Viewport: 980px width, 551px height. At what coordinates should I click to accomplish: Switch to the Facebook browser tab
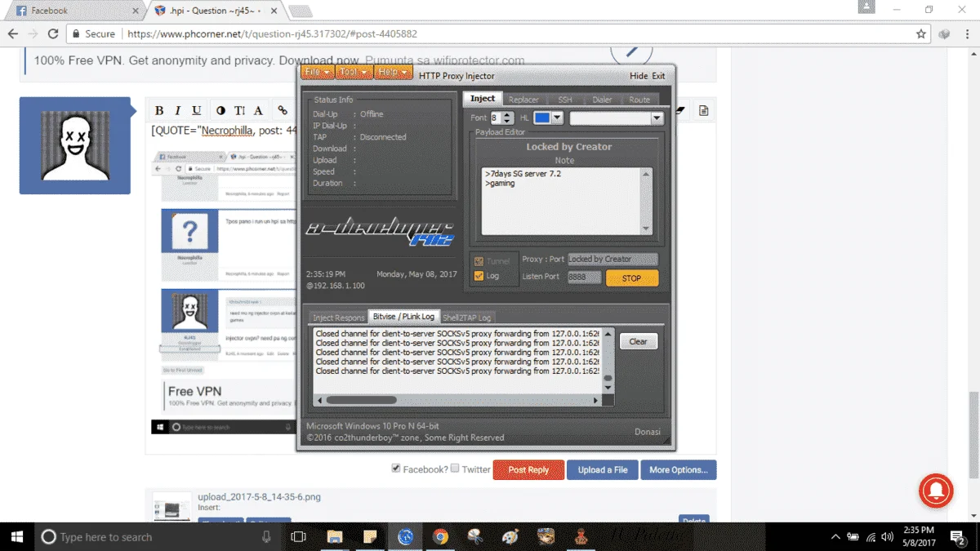(x=73, y=11)
